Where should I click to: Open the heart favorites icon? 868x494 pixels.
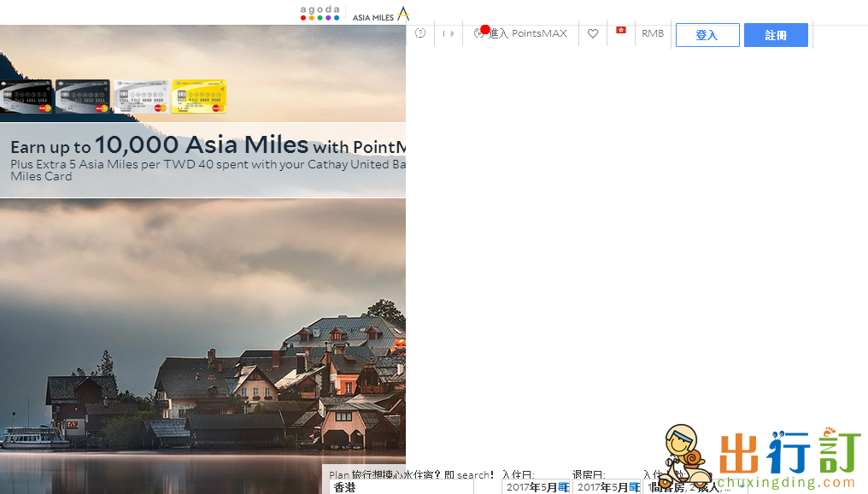pos(593,33)
